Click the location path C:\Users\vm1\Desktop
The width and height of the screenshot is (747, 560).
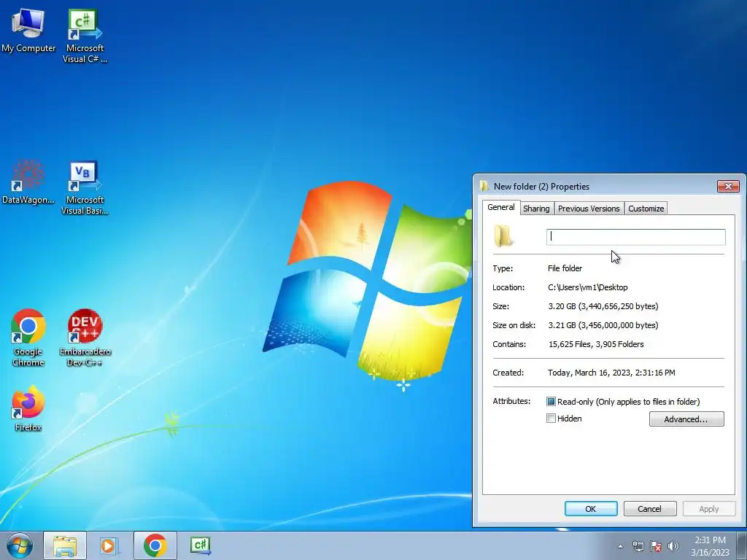coord(588,287)
